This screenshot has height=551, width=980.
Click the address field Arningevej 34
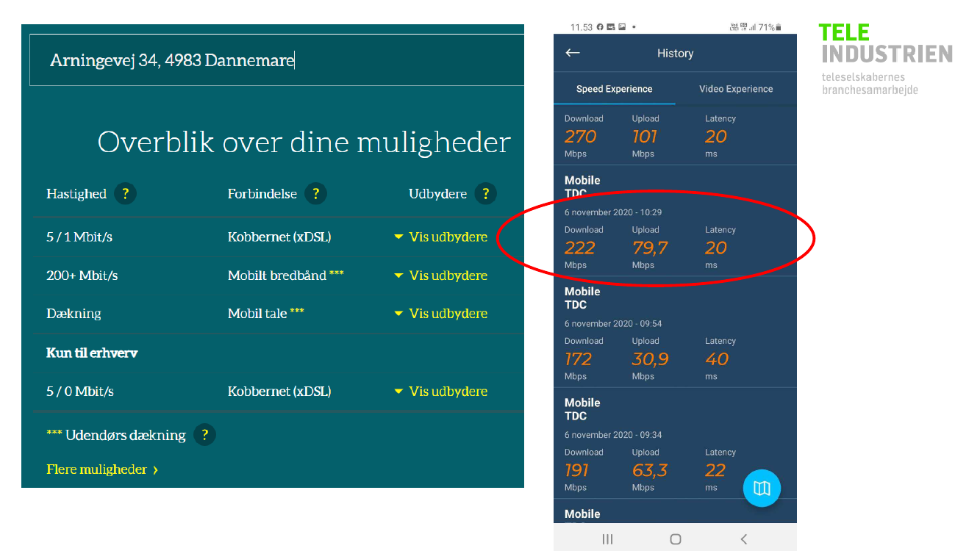[276, 60]
